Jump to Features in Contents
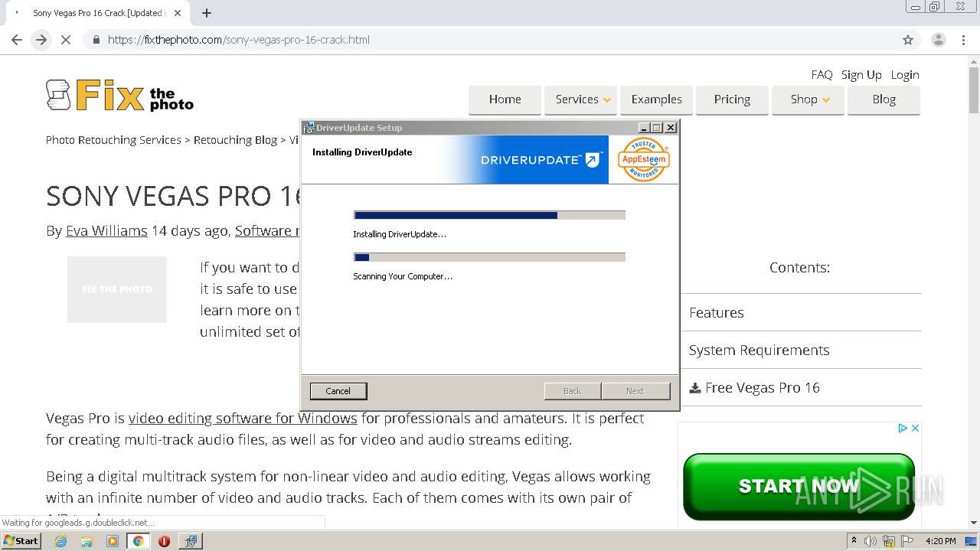Screen dimensions: 980x551 (x=716, y=312)
